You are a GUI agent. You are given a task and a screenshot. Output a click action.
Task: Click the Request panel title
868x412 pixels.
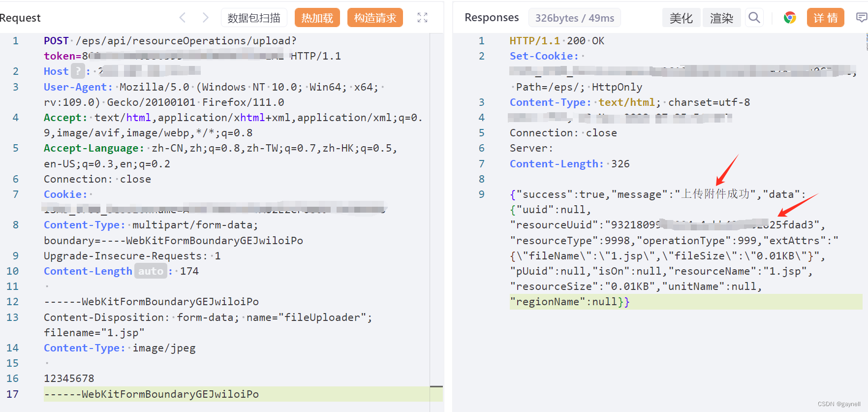tap(20, 18)
